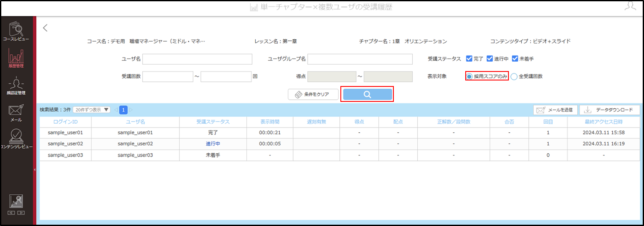Toggle the 進行中 status checkbox
The width and height of the screenshot is (644, 226).
click(x=490, y=59)
